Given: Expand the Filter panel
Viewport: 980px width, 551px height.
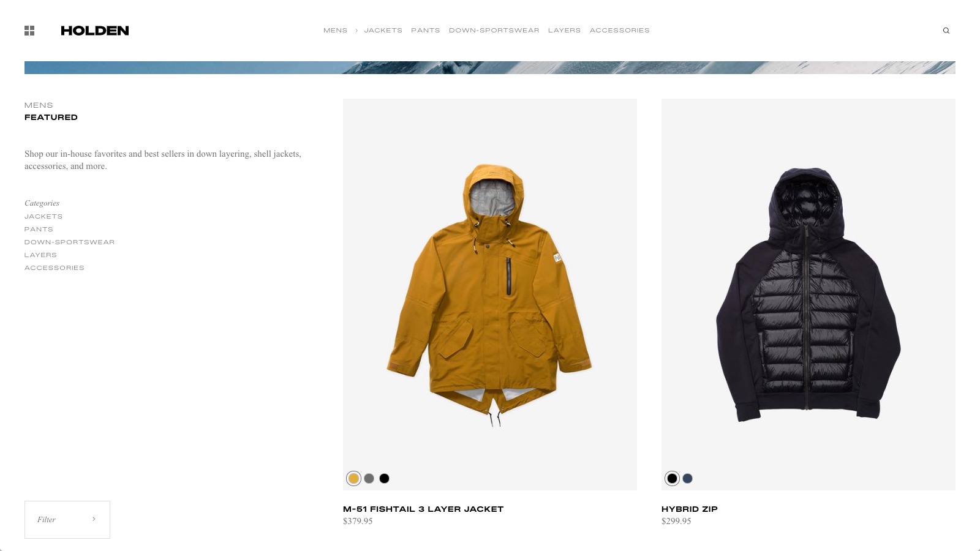Looking at the screenshot, I should (x=67, y=520).
